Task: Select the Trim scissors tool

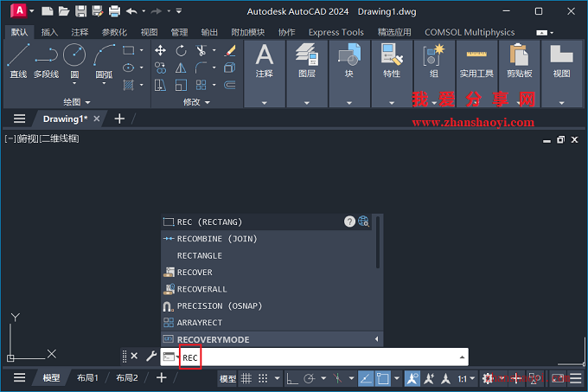Action: click(201, 50)
